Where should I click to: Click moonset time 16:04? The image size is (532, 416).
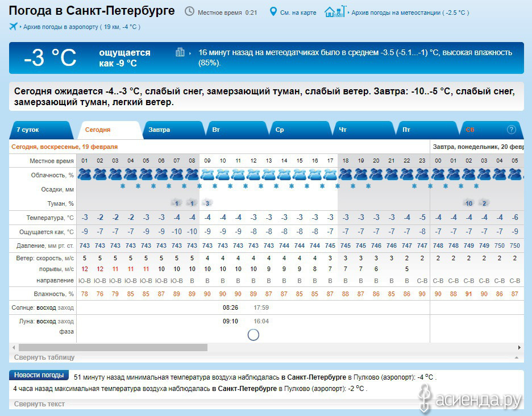coord(261,321)
